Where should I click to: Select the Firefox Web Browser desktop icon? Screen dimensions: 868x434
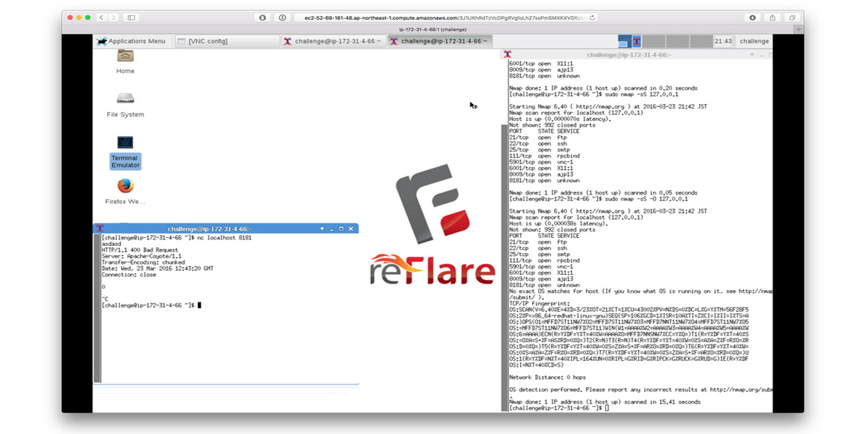125,192
